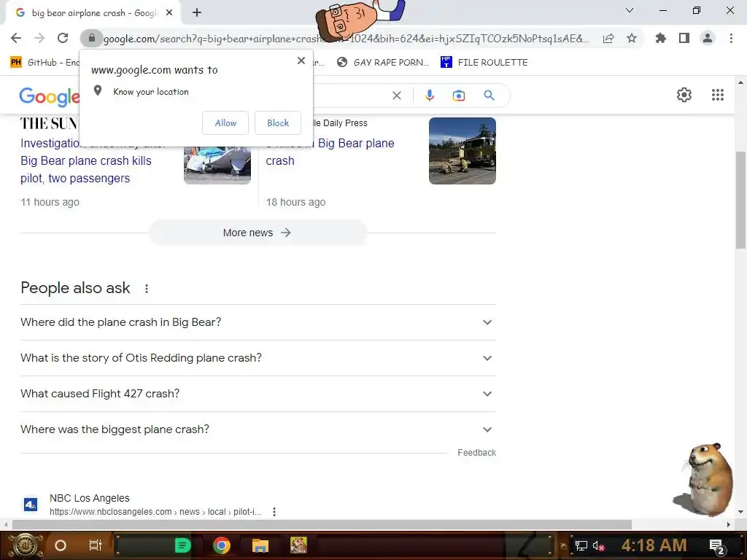Image resolution: width=747 pixels, height=560 pixels.
Task: Expand "Where was the biggest plane crash?"
Action: tap(258, 429)
